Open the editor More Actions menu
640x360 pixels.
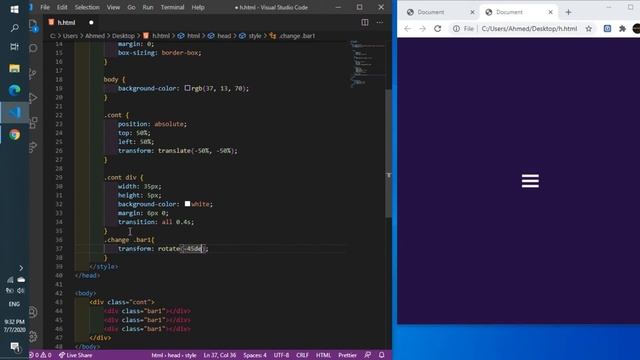coord(380,22)
